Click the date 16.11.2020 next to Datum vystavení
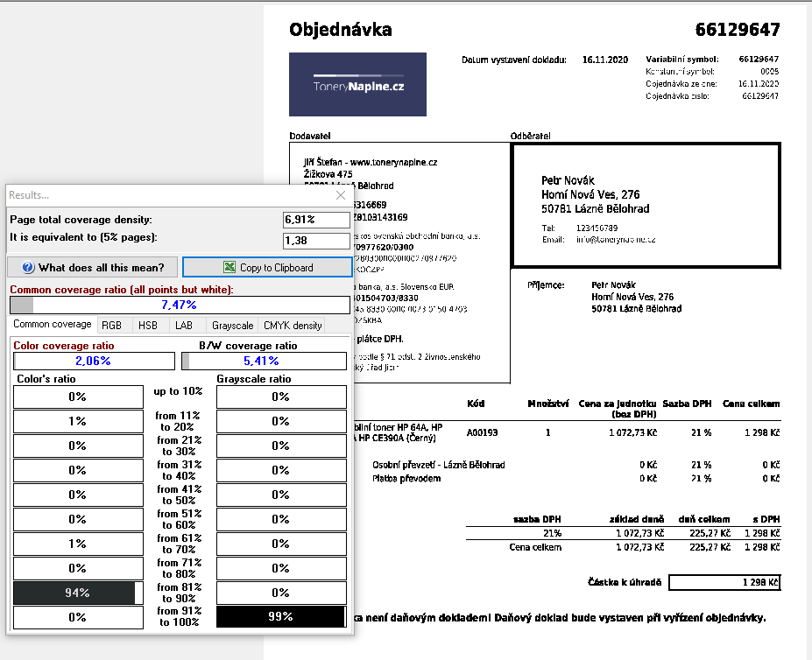 click(x=605, y=60)
